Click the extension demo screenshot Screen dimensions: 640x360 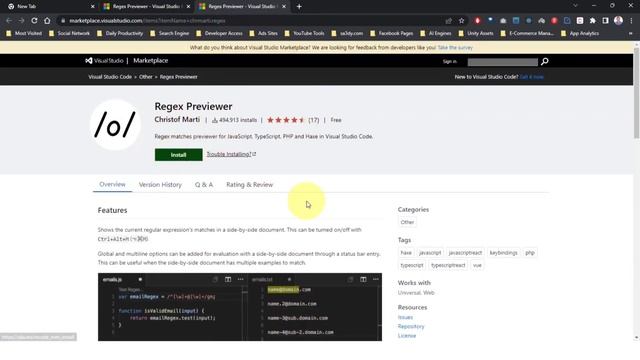[x=240, y=307]
